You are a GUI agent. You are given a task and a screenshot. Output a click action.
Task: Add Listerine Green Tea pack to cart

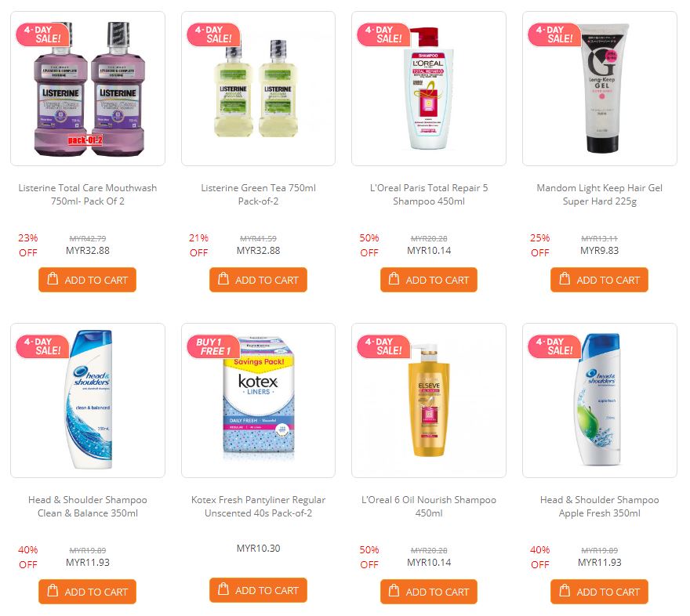point(258,280)
